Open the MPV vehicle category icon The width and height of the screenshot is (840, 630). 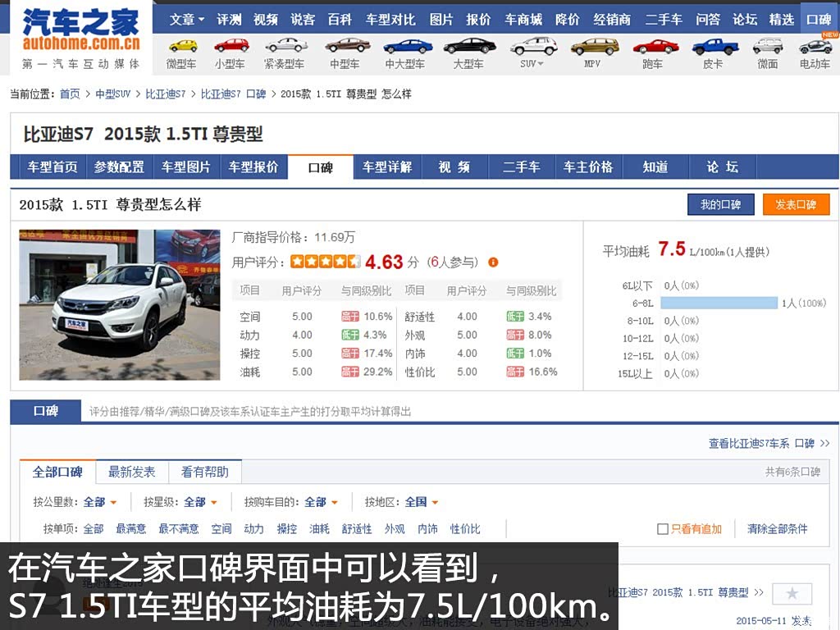point(595,47)
